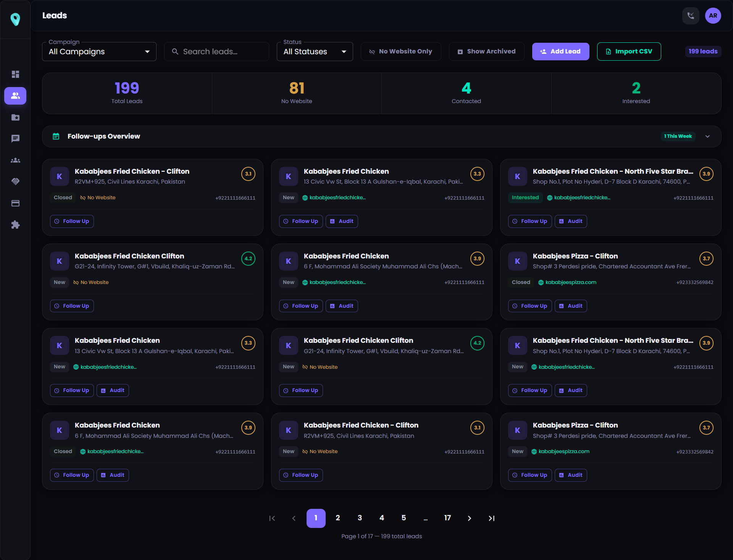Screen dimensions: 733x560
Task: Expand the Follow-ups Overview chevron
Action: click(707, 136)
